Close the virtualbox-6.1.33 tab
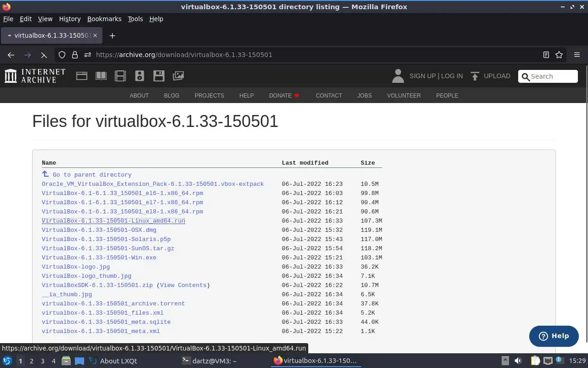 point(95,35)
